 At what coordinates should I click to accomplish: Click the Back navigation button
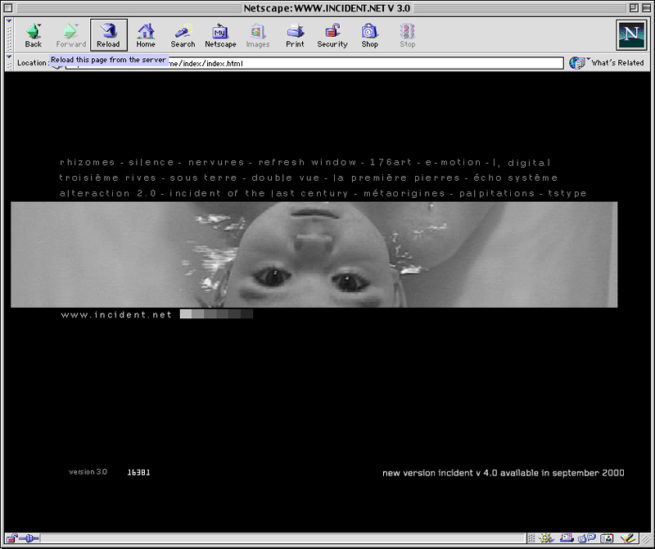[x=33, y=35]
